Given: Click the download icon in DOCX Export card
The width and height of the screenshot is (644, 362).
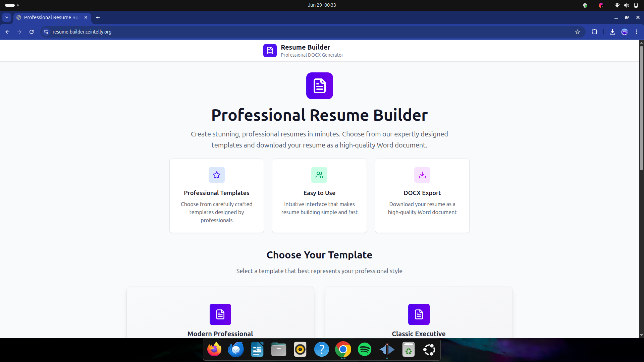Looking at the screenshot, I should point(422,175).
